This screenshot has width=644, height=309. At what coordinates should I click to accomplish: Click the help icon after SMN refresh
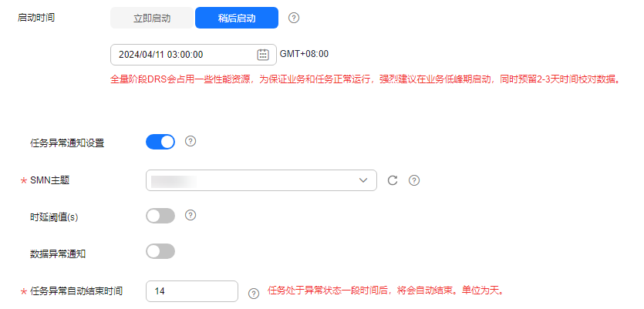[x=414, y=180]
